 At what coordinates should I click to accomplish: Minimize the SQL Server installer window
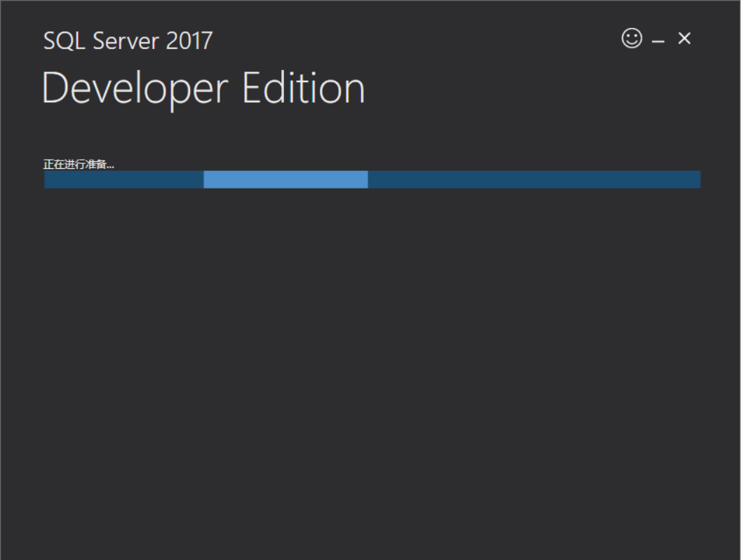(x=658, y=40)
